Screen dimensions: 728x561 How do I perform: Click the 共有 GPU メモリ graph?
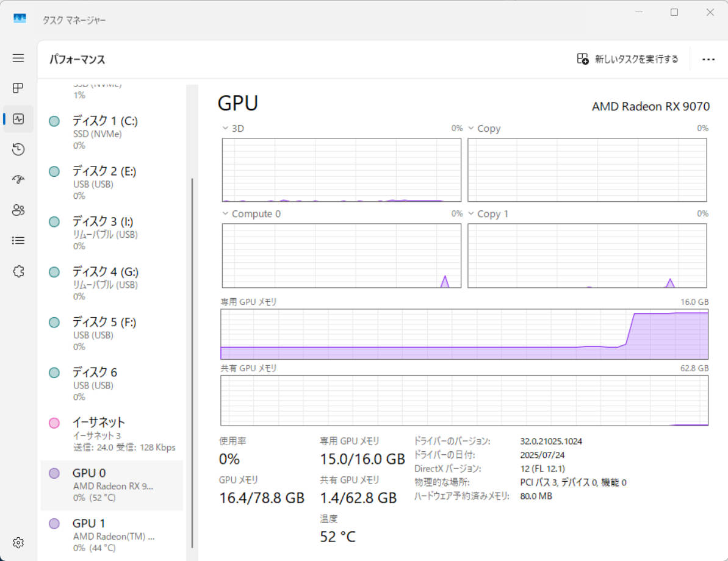point(464,401)
